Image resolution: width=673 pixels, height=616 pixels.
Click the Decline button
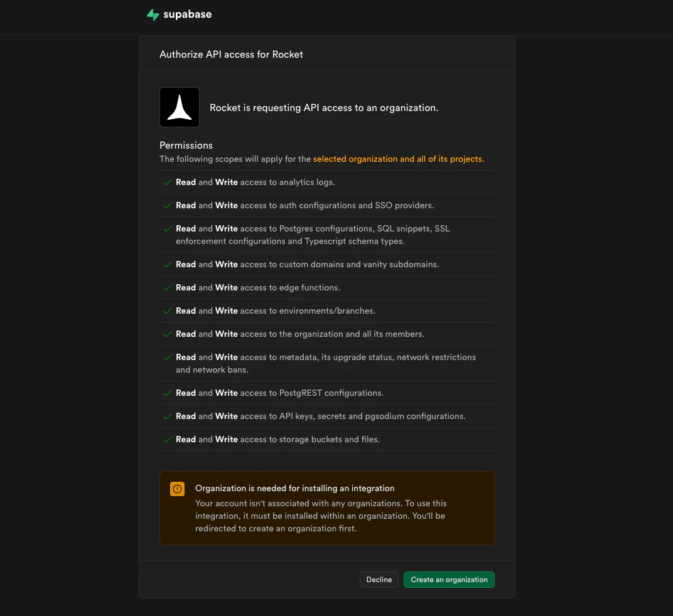pyautogui.click(x=379, y=579)
